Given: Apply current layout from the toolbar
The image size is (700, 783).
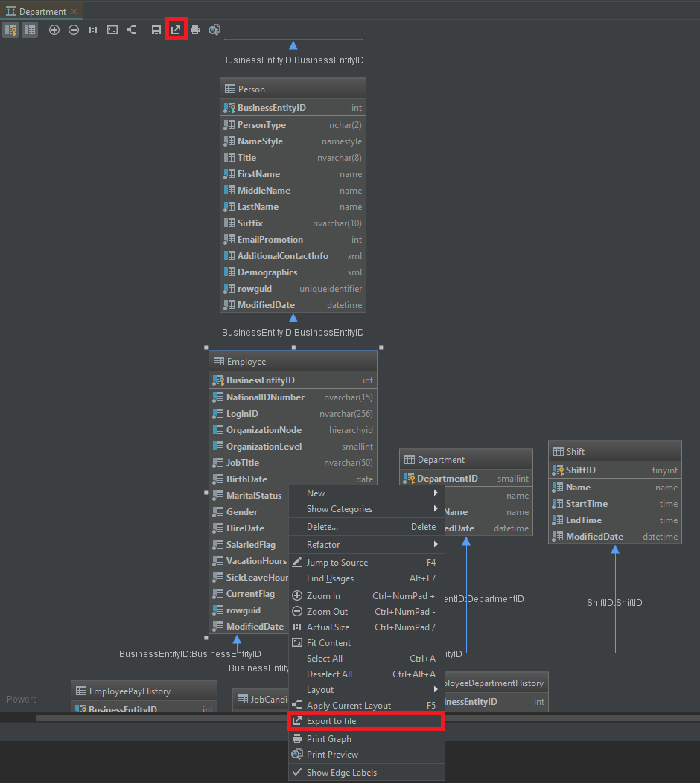Looking at the screenshot, I should pyautogui.click(x=132, y=30).
